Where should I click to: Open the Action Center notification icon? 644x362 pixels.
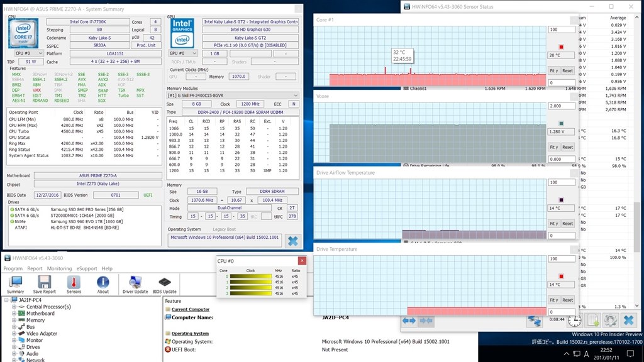point(630,353)
